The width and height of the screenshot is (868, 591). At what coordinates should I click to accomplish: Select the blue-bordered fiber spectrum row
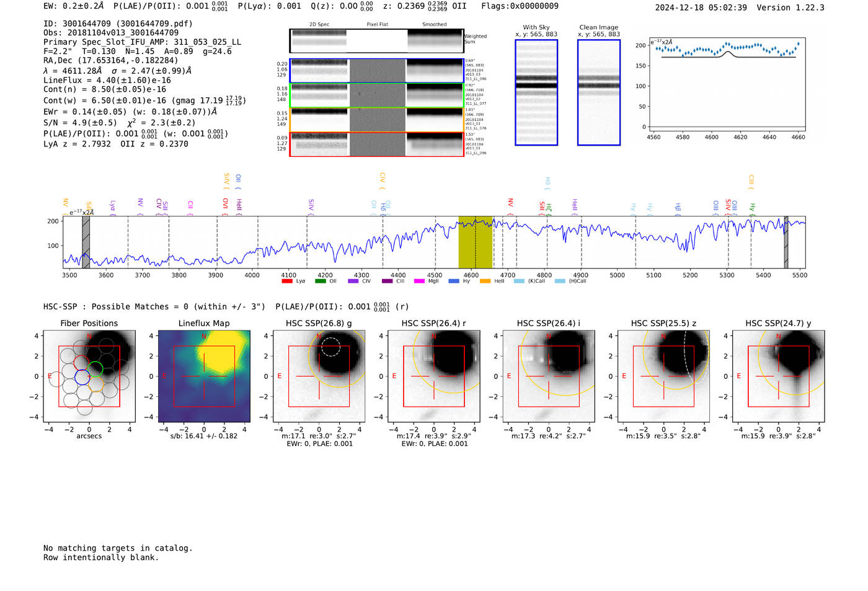tap(376, 71)
